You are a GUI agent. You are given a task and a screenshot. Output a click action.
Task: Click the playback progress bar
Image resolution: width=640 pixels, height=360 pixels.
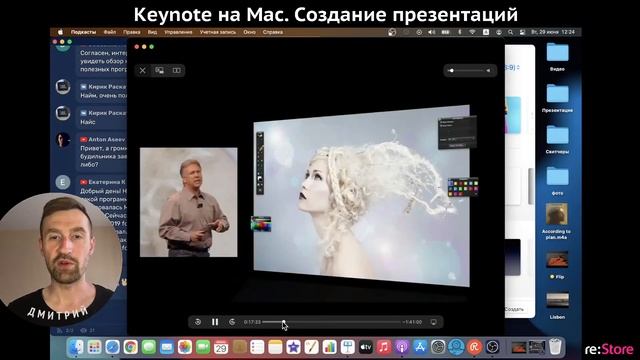[331, 322]
